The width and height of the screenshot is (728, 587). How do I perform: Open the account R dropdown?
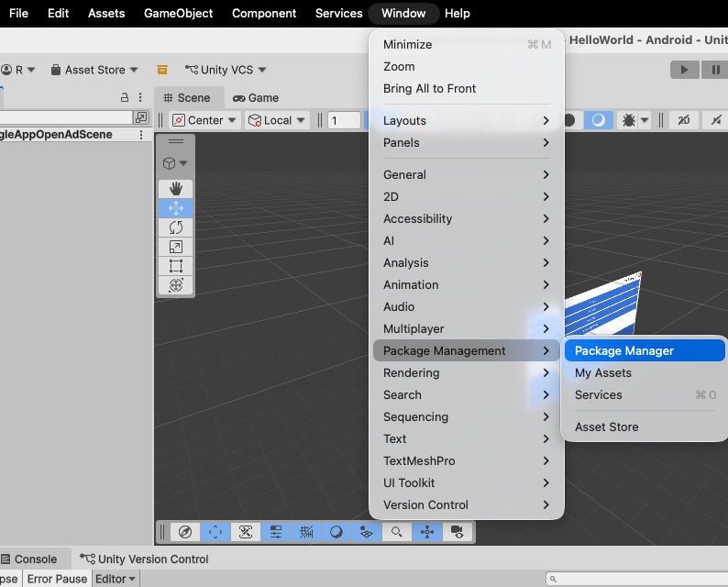click(17, 70)
